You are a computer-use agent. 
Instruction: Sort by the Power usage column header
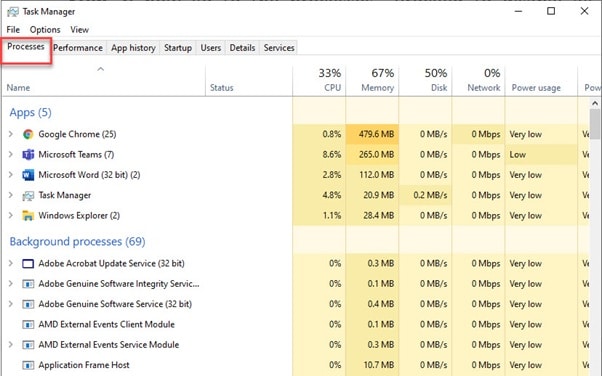point(541,81)
